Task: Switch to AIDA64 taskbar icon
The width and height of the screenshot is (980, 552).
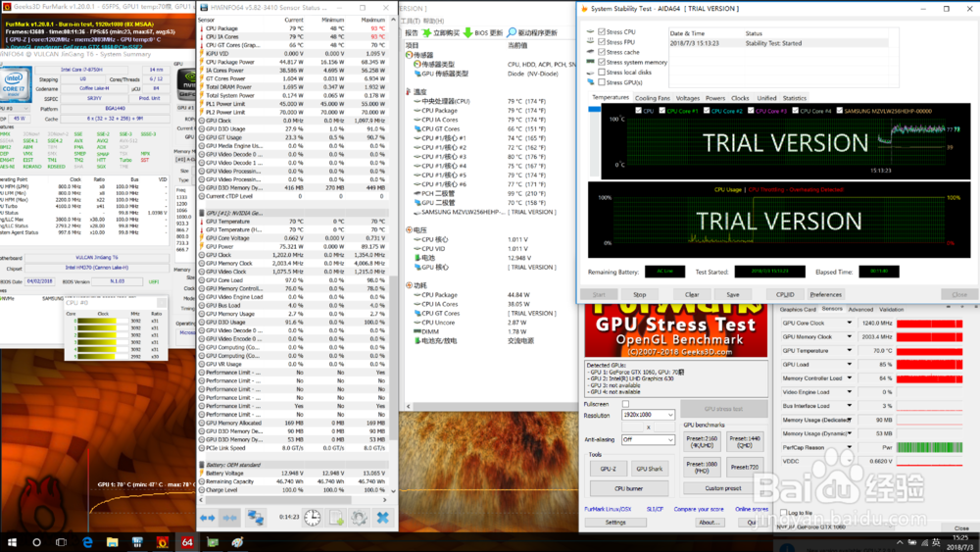Action: pos(187,542)
